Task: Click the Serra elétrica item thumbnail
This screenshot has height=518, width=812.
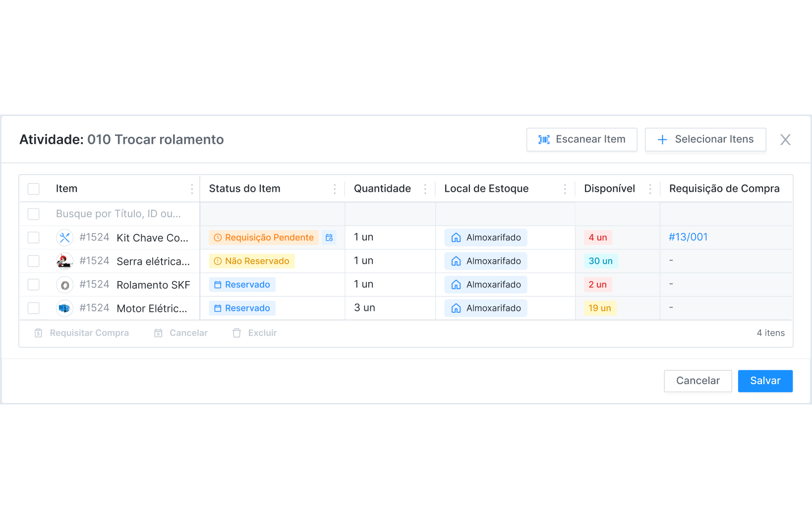Action: tap(64, 261)
